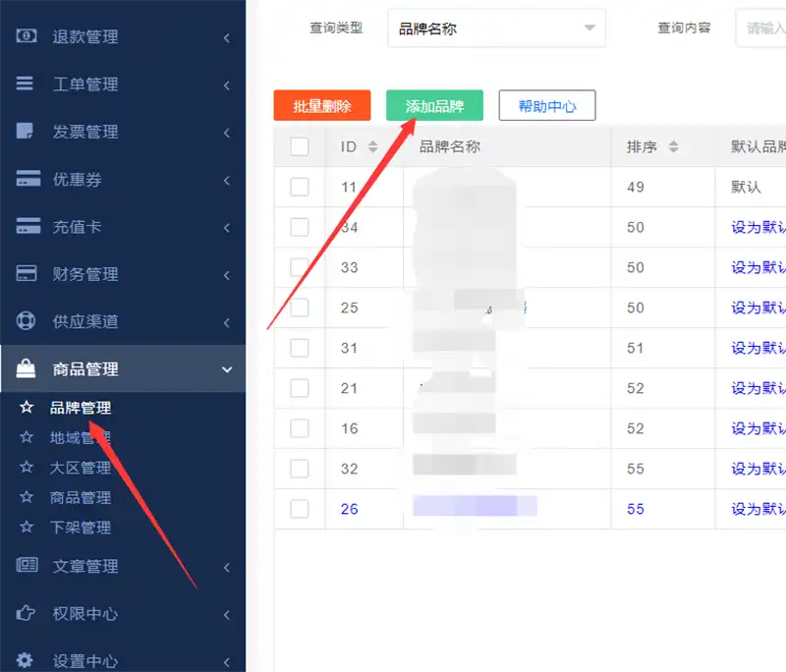Click the 权限中心 hand icon
Viewport: 786px width, 672px height.
26,613
